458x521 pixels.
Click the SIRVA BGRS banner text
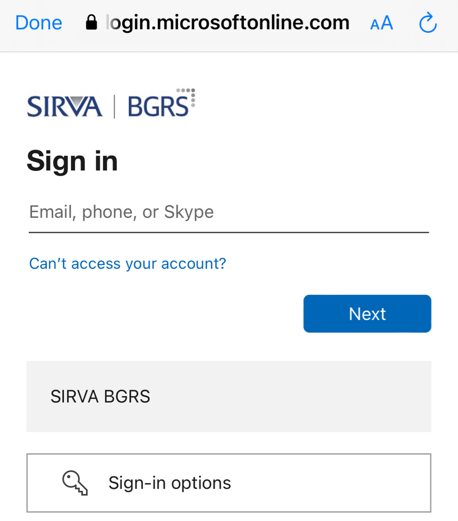coord(100,396)
